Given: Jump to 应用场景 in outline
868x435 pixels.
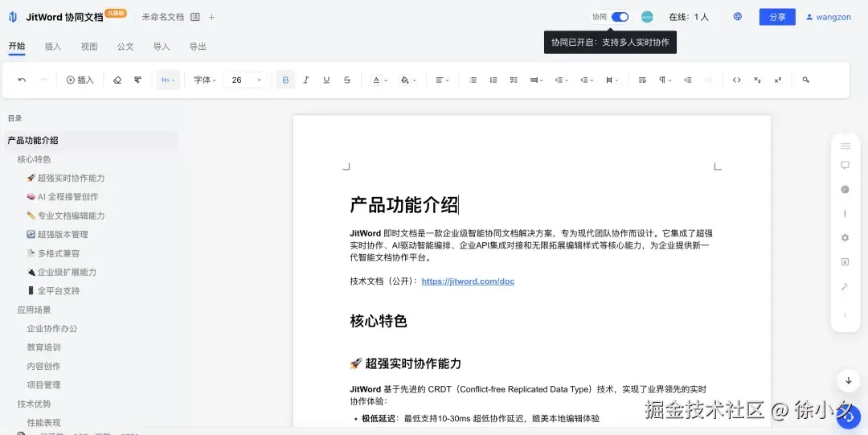Looking at the screenshot, I should coord(34,310).
